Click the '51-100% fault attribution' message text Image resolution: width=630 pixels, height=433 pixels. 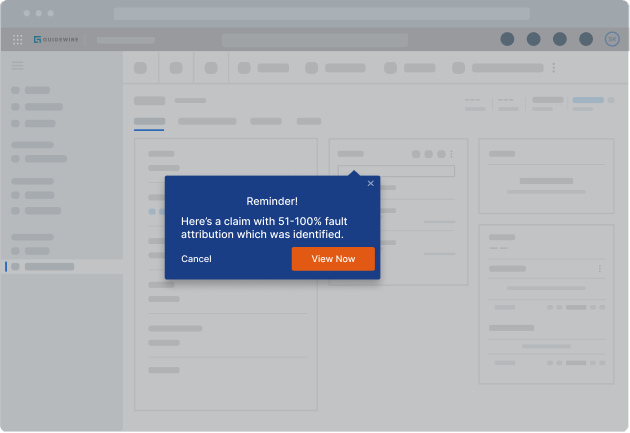(264, 228)
